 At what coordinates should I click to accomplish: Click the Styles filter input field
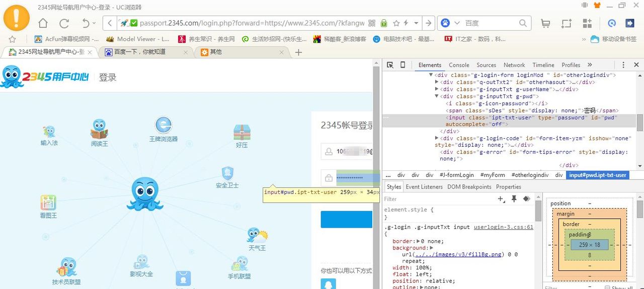(438, 199)
